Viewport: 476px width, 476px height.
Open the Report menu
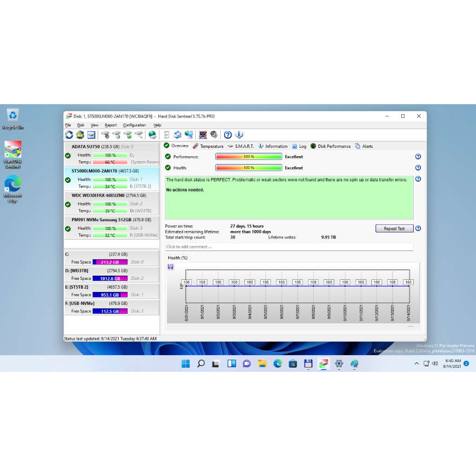[x=111, y=125]
